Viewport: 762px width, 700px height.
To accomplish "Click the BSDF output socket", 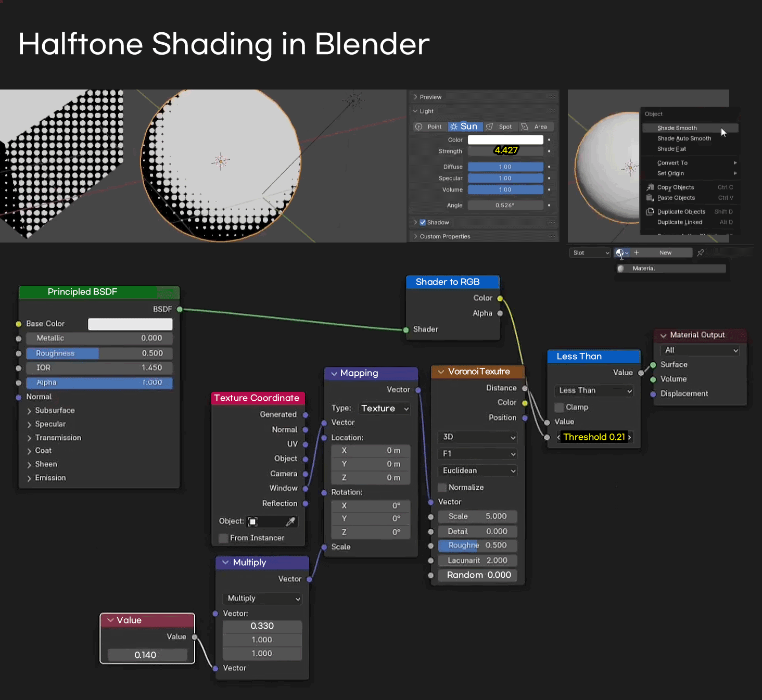I will 180,309.
